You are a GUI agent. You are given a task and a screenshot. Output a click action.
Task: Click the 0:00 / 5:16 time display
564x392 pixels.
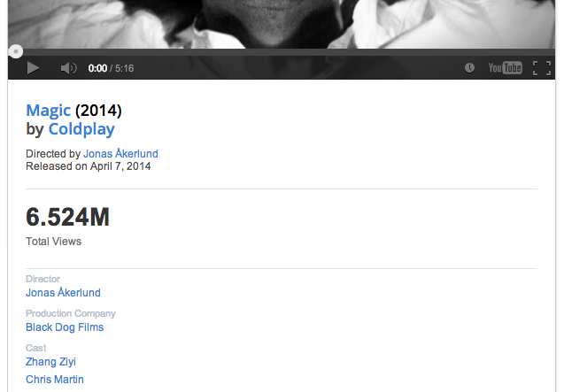tap(111, 68)
